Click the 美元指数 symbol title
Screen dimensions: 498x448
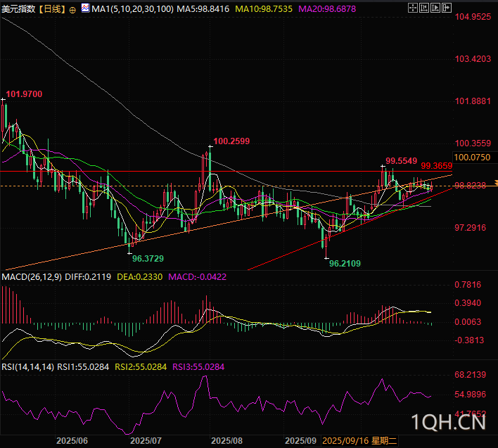tap(18, 8)
